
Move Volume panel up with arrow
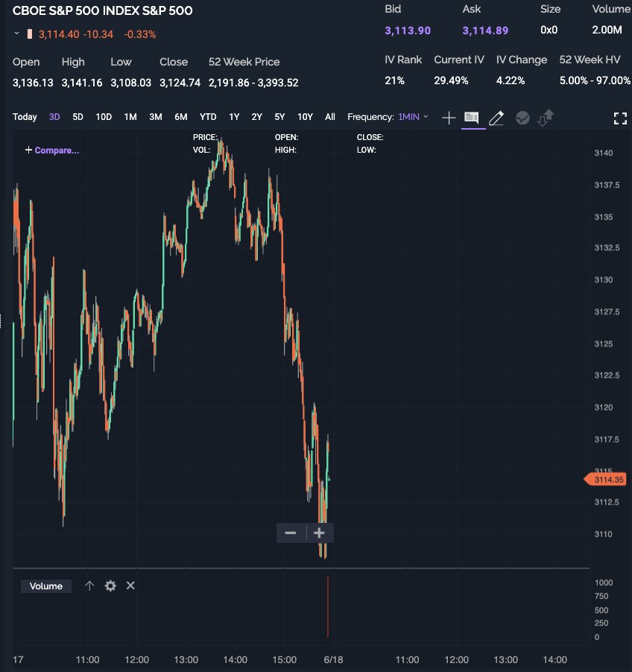click(x=89, y=586)
